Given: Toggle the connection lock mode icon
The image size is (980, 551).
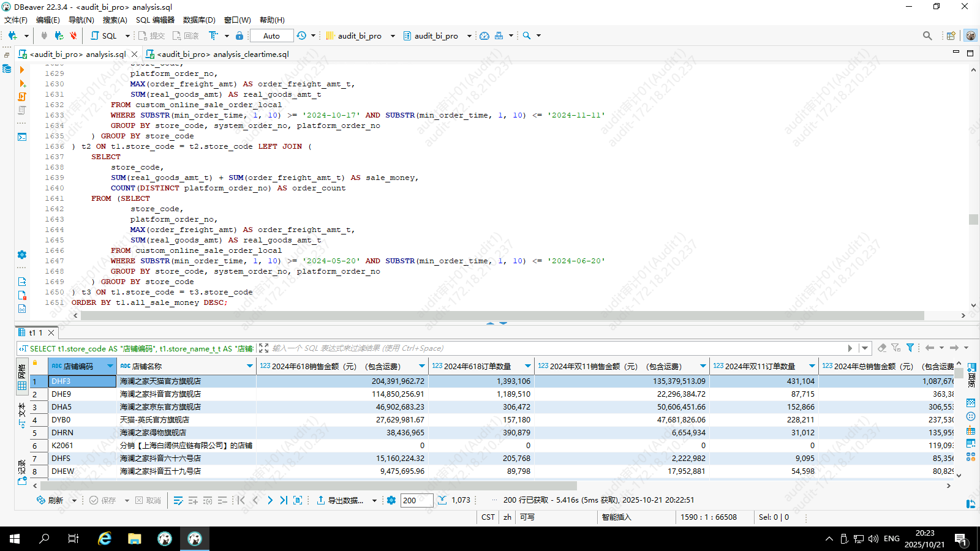Looking at the screenshot, I should pyautogui.click(x=239, y=36).
